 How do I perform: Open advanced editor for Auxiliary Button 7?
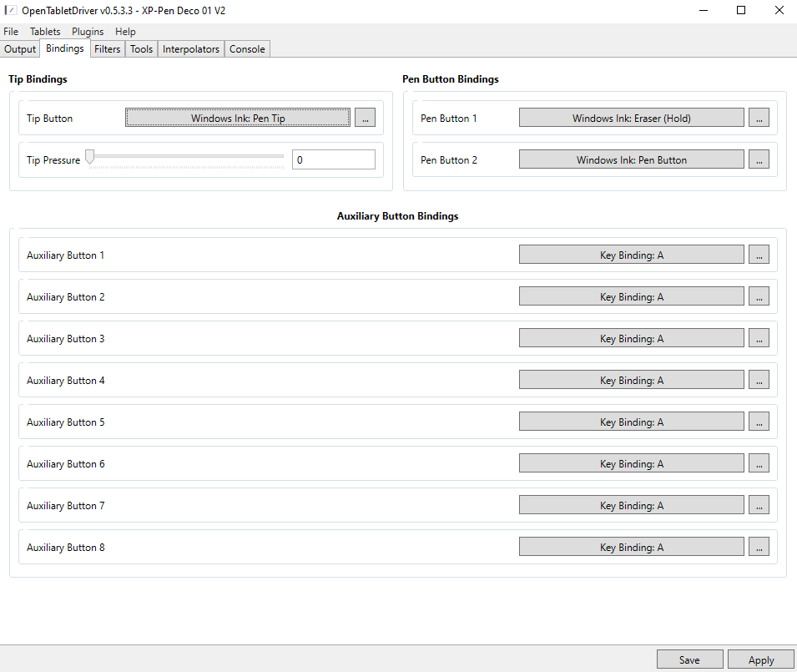coord(759,505)
